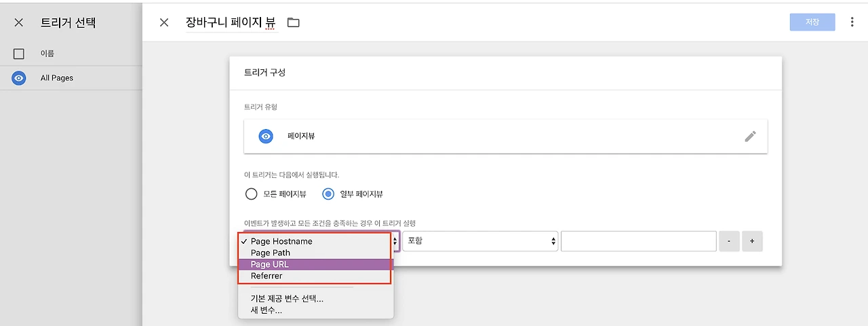Tick the 이름 select-all checkbox

[x=19, y=54]
